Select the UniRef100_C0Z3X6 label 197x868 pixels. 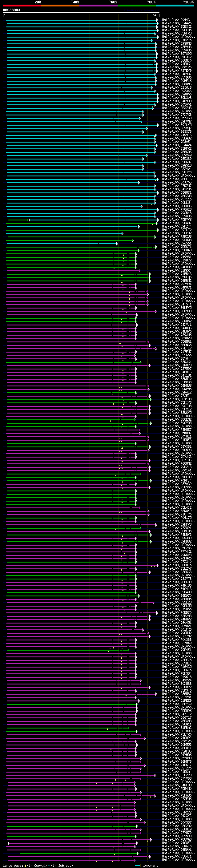177,91
